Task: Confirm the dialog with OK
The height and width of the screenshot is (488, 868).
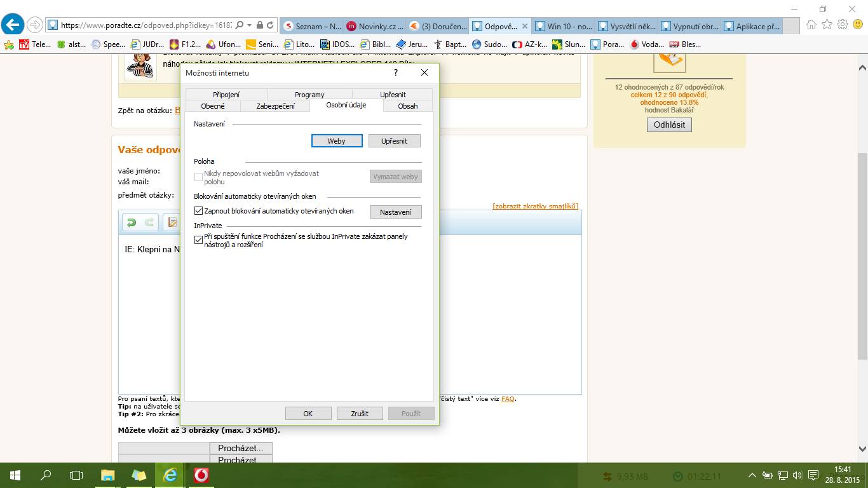Action: coord(308,414)
